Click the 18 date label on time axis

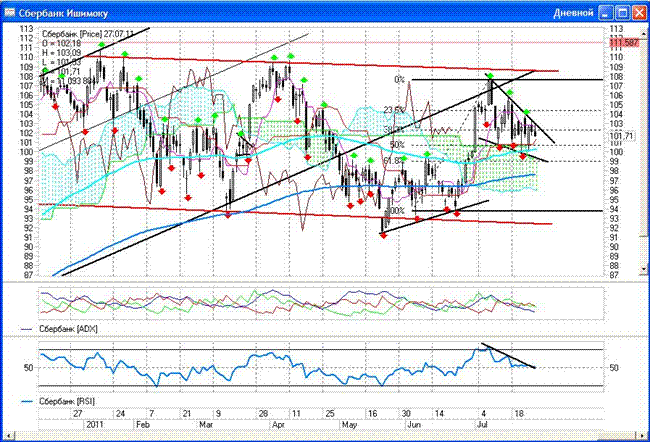tap(519, 414)
